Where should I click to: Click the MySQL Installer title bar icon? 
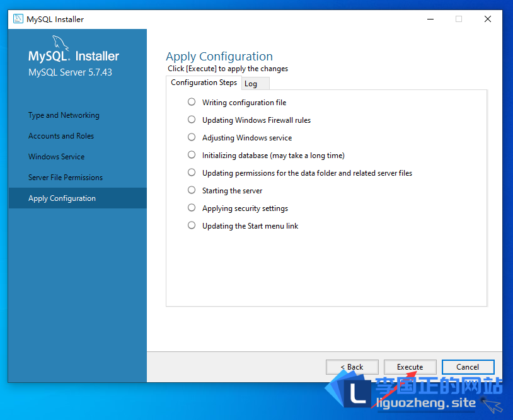pos(18,19)
